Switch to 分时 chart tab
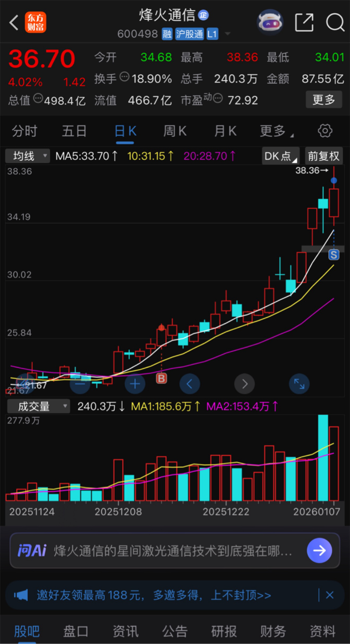 [x=25, y=131]
